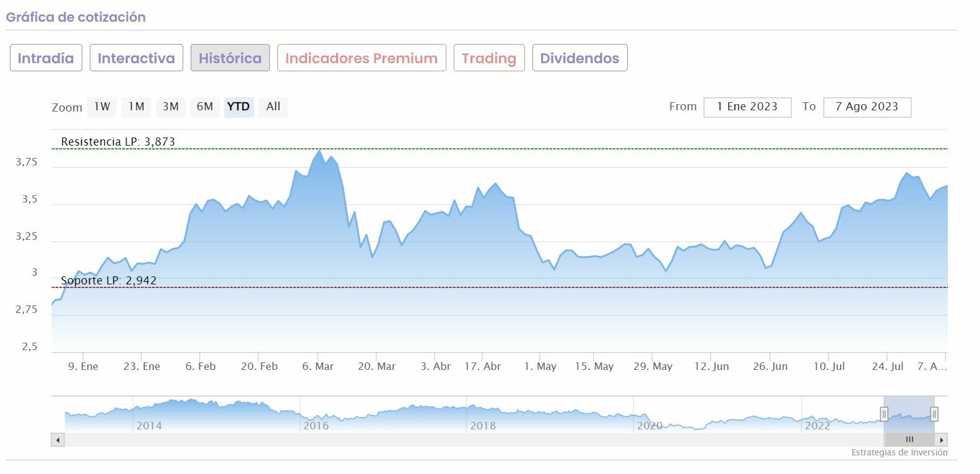Screen dimensions: 980x474
Task: Click the left navigator range handle
Action: [884, 414]
